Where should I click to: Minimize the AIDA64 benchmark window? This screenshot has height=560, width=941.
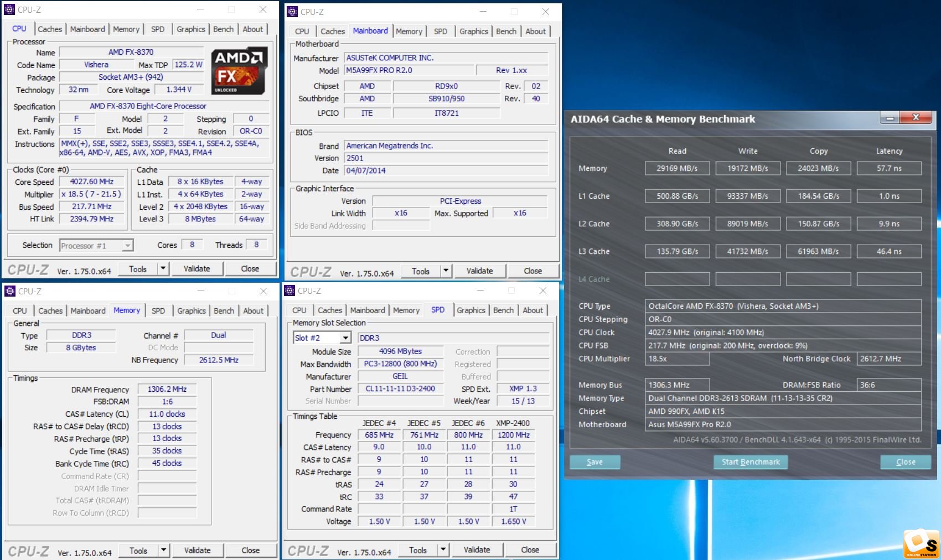[890, 118]
